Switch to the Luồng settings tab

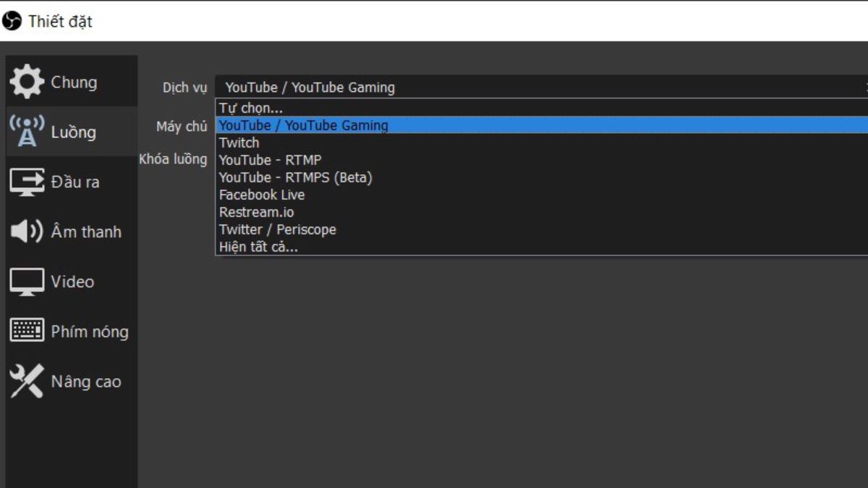click(72, 132)
